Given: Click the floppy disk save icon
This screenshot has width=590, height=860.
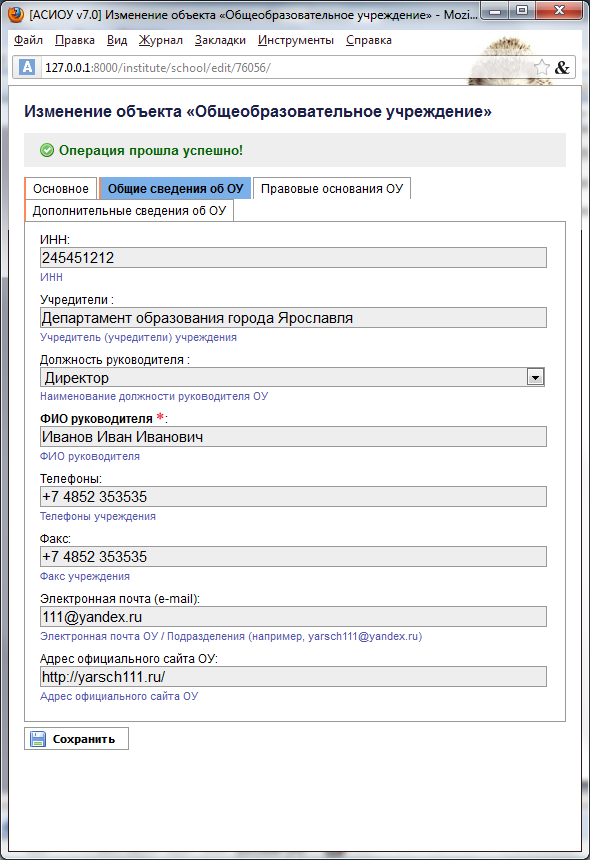Looking at the screenshot, I should pos(38,739).
